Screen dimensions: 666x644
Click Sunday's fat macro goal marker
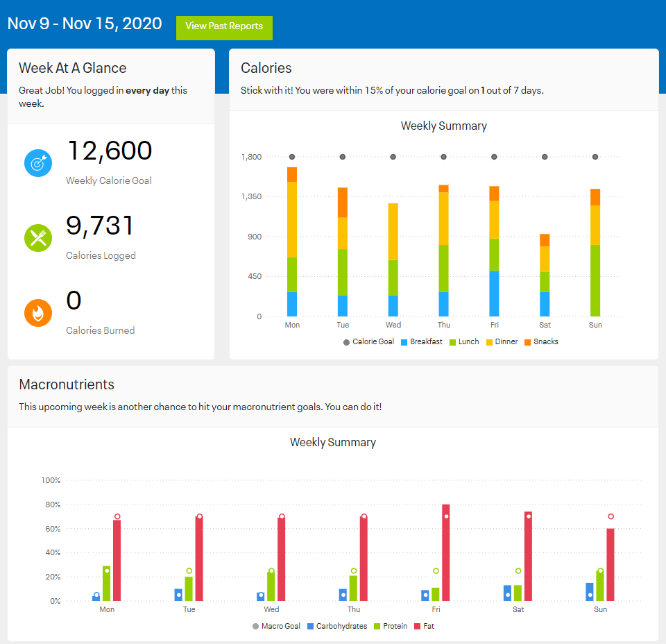(611, 516)
